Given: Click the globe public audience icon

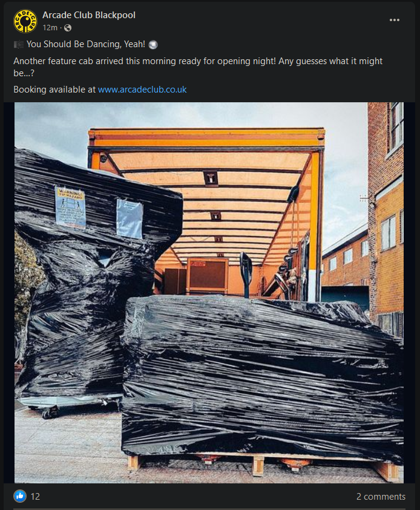Looking at the screenshot, I should pyautogui.click(x=68, y=28).
